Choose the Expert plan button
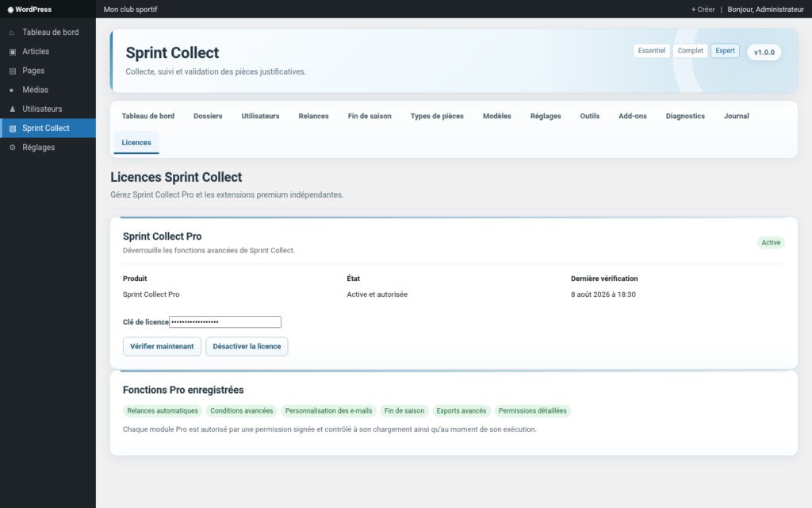This screenshot has width=812, height=508. 725,51
